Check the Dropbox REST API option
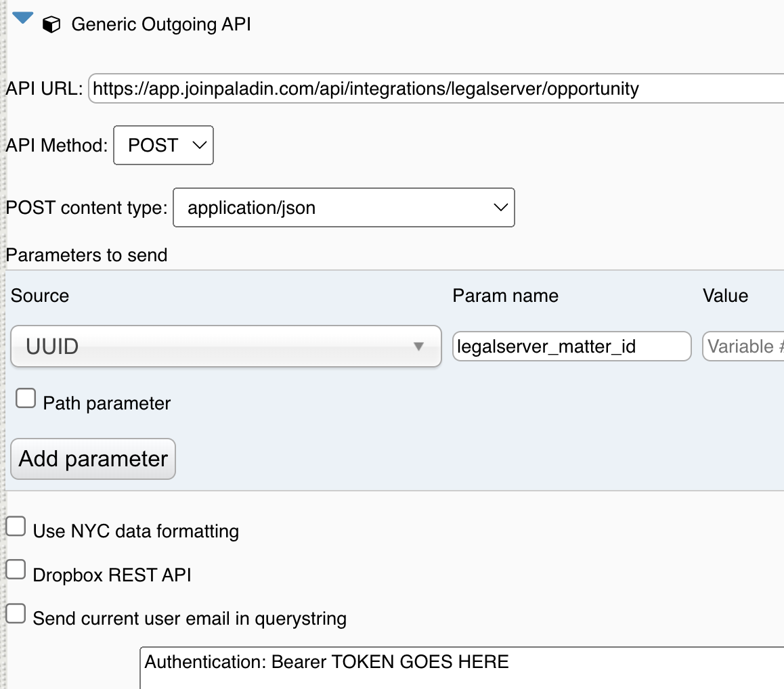 point(16,569)
